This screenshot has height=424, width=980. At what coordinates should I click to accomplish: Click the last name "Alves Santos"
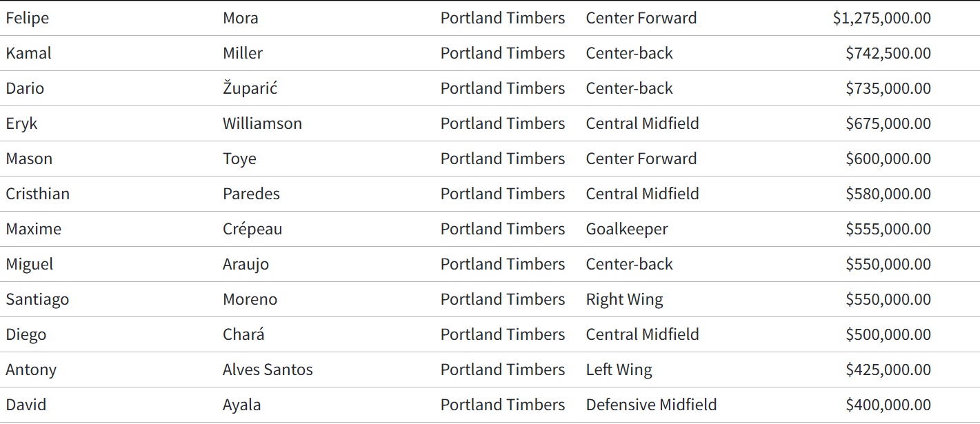click(x=268, y=370)
